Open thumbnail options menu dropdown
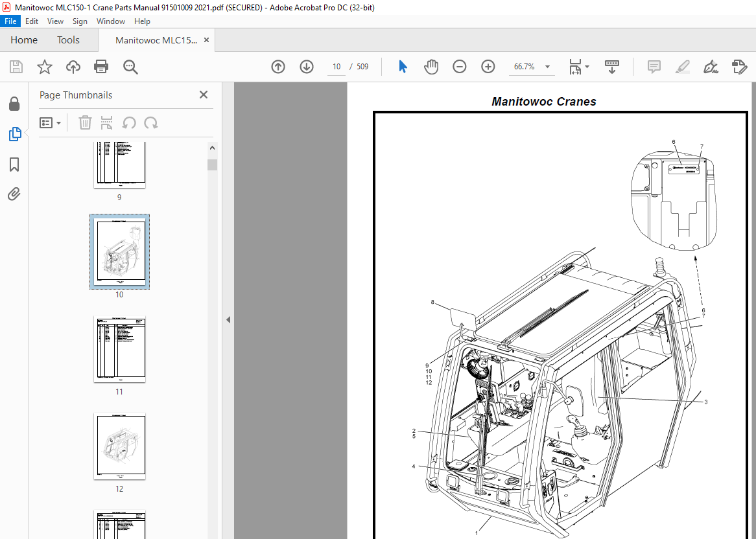 click(50, 123)
